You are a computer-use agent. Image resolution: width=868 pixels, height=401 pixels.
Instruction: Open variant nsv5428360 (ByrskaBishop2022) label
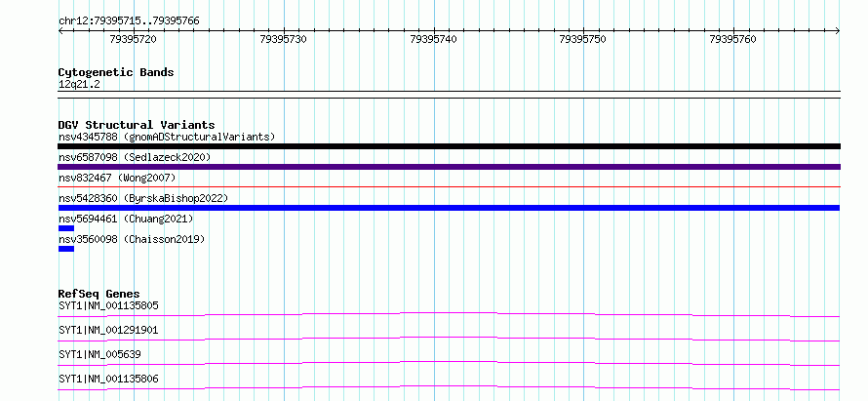click(142, 198)
